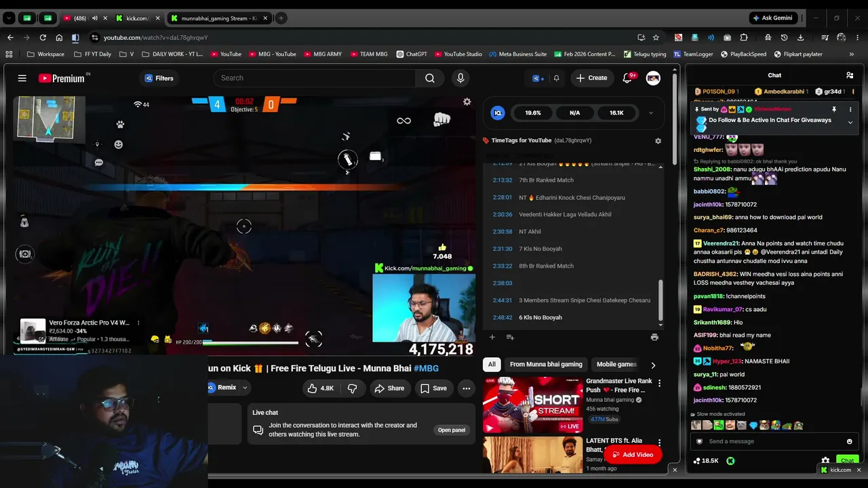Open options for LATENT BTS video

659,443
